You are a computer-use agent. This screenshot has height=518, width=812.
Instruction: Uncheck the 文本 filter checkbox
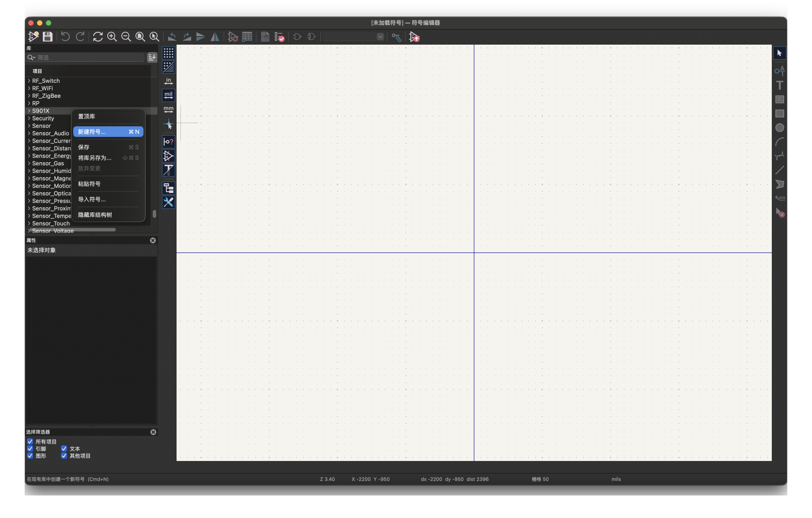tap(64, 448)
